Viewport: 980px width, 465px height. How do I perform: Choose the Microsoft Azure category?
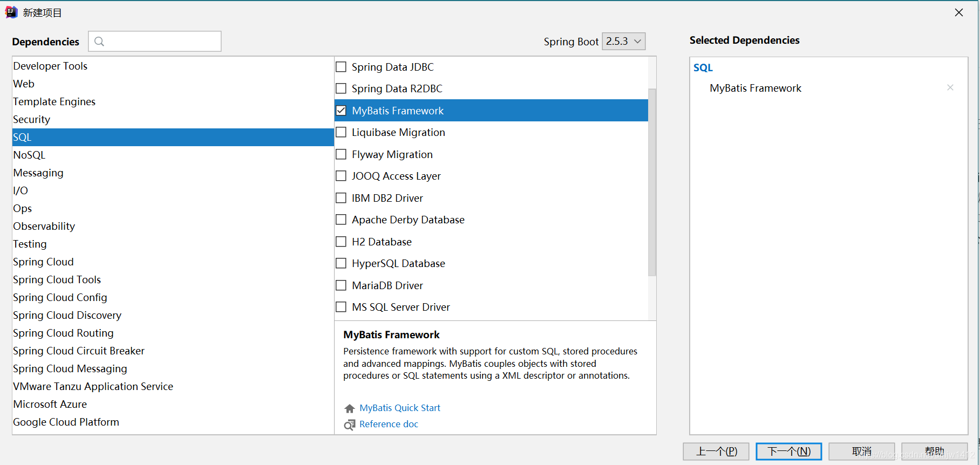173,404
